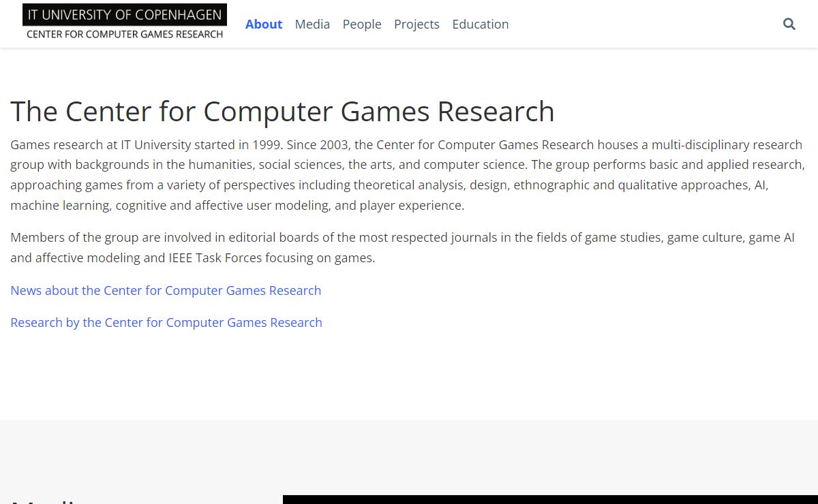Image resolution: width=818 pixels, height=504 pixels.
Task: Click the search magnifier icon
Action: click(789, 24)
